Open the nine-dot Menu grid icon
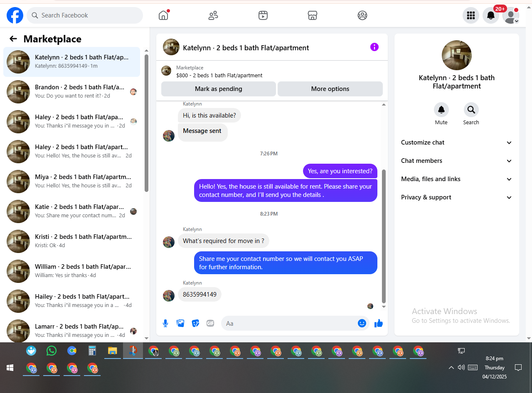Screen dimensions: 532x393 [x=471, y=15]
